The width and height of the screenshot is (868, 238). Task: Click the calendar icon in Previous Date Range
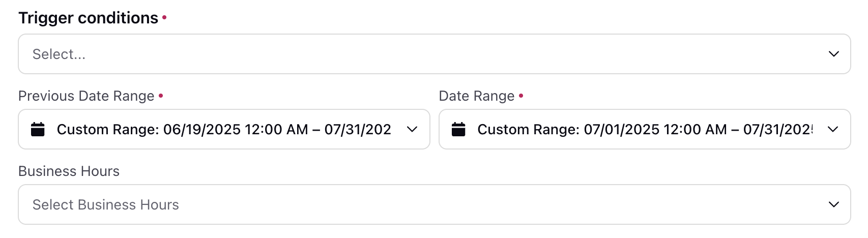pyautogui.click(x=38, y=129)
